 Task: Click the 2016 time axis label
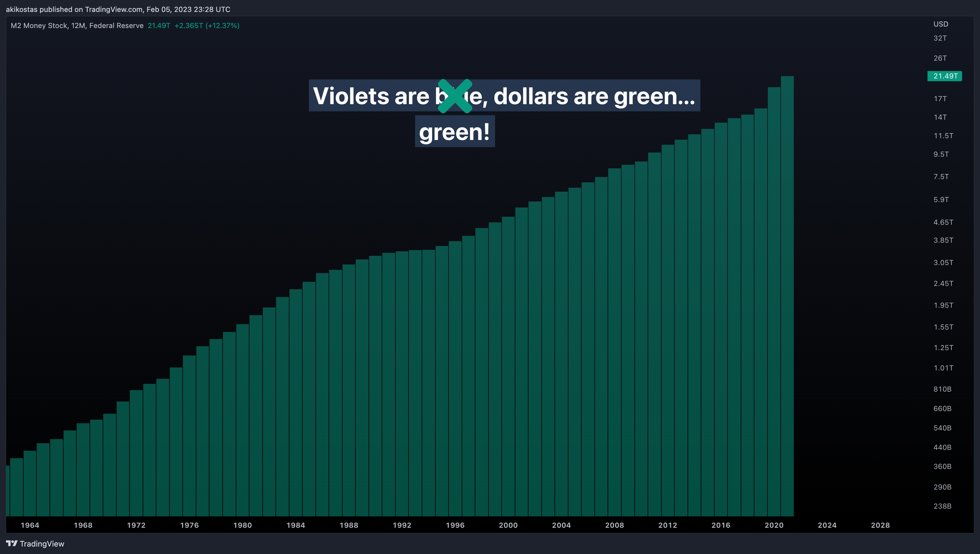pos(721,525)
